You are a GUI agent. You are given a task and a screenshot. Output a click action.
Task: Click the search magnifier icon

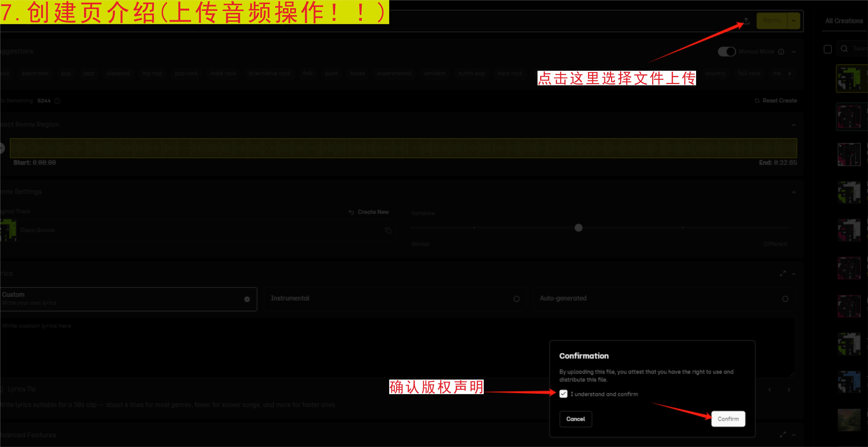(844, 49)
